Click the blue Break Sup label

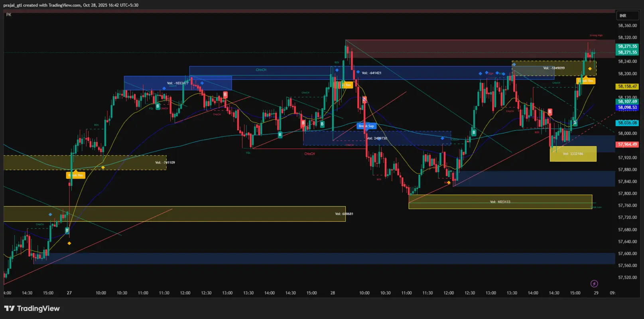click(x=366, y=126)
